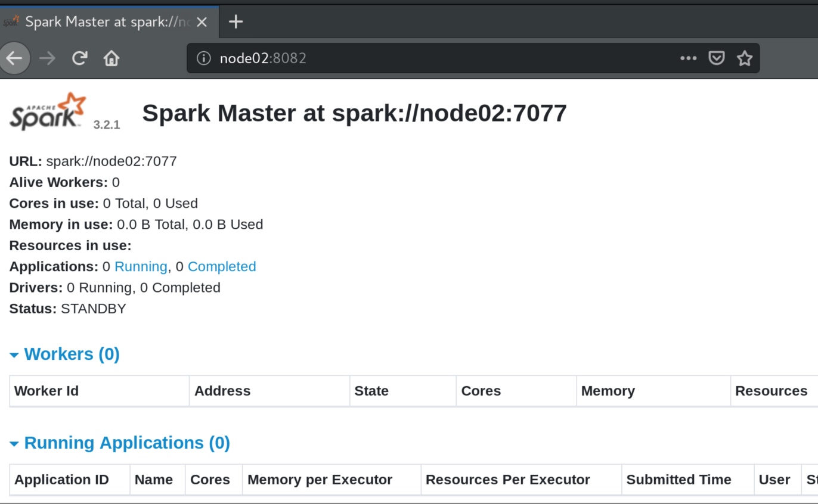Collapse the Workers (0) section
The width and height of the screenshot is (818, 504).
[x=64, y=354]
